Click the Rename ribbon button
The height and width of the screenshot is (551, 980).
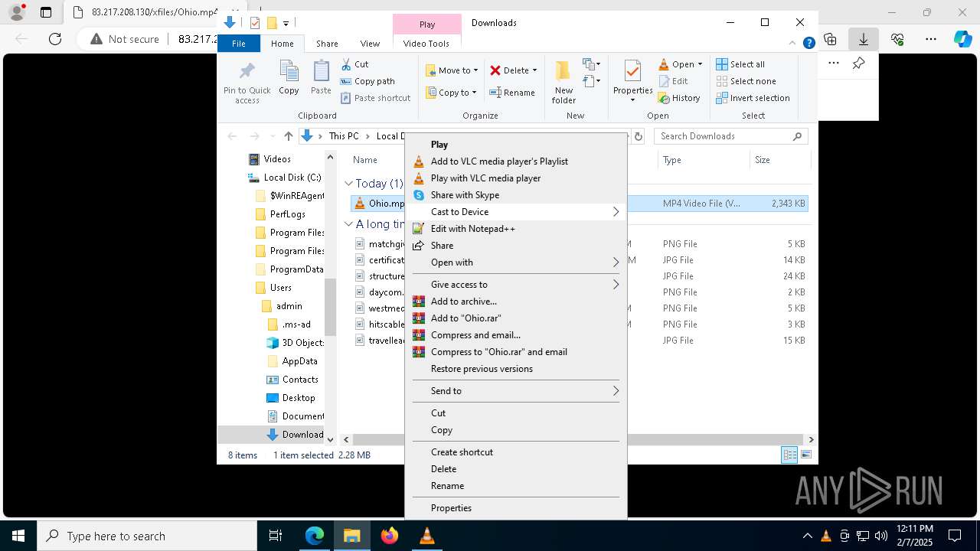tap(512, 93)
